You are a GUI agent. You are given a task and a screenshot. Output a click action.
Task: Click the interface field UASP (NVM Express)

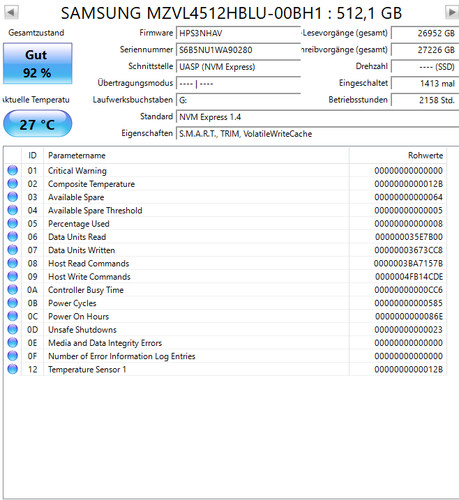pyautogui.click(x=238, y=67)
